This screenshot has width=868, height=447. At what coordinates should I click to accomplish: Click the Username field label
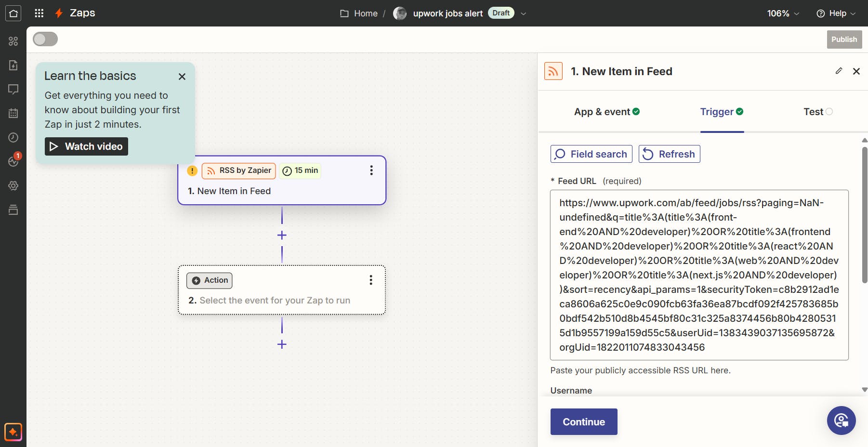pyautogui.click(x=571, y=391)
